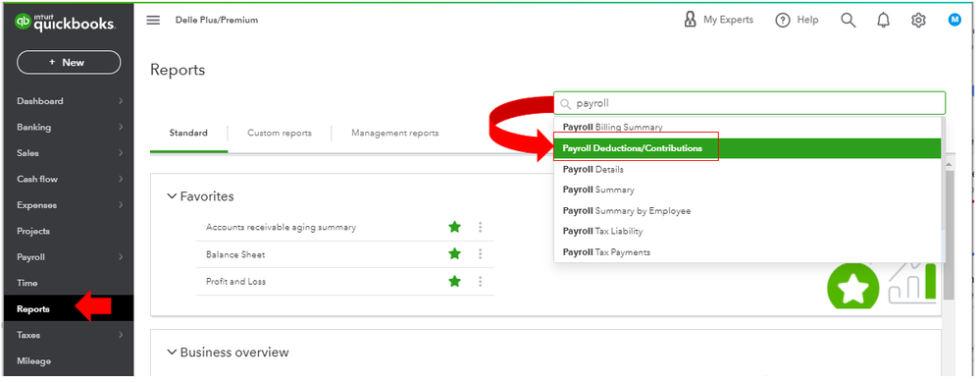Click the page vertical scrollbar

[950, 235]
